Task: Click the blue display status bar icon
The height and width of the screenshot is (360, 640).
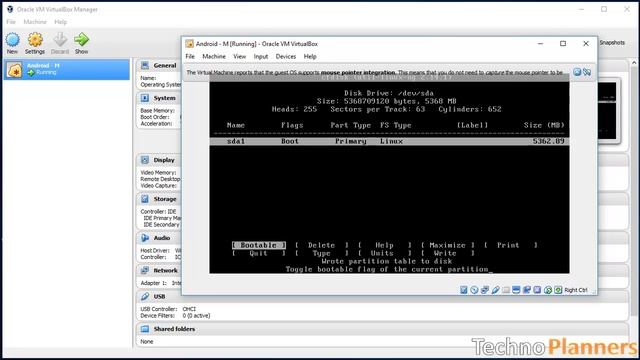Action: (516, 290)
